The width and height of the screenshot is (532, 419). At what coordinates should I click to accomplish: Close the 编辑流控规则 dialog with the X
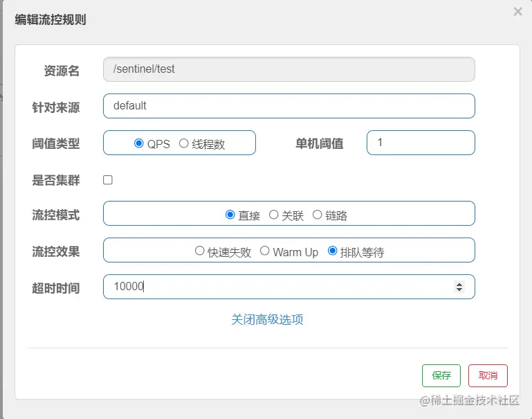pyautogui.click(x=517, y=12)
